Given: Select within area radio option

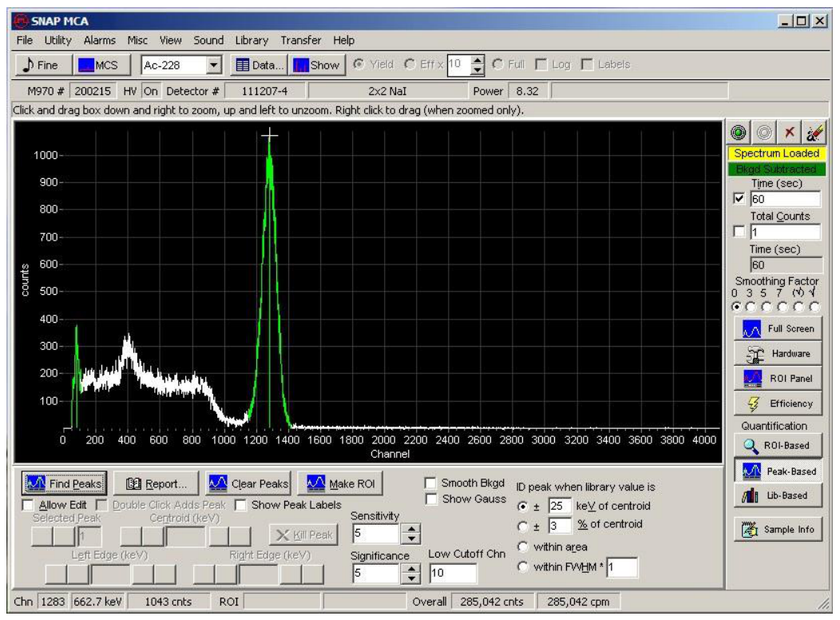Looking at the screenshot, I should pos(522,546).
